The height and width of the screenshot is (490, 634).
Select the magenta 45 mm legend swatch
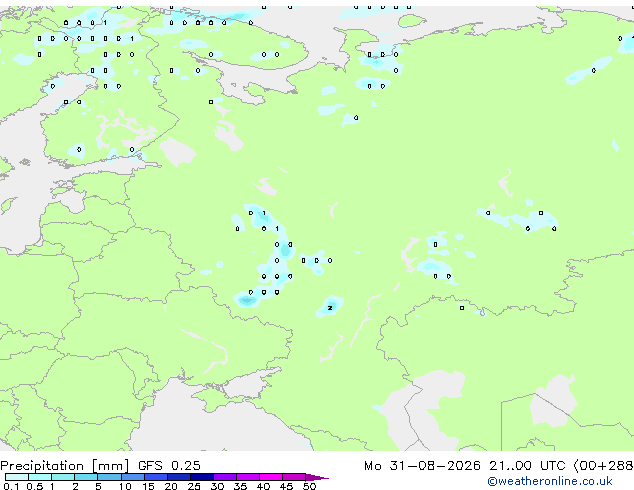pos(294,477)
